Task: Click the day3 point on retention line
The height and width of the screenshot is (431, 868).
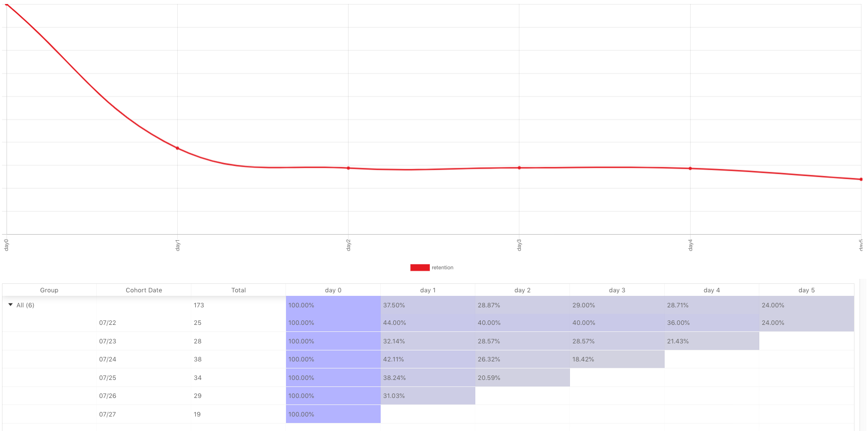Action: (x=519, y=168)
